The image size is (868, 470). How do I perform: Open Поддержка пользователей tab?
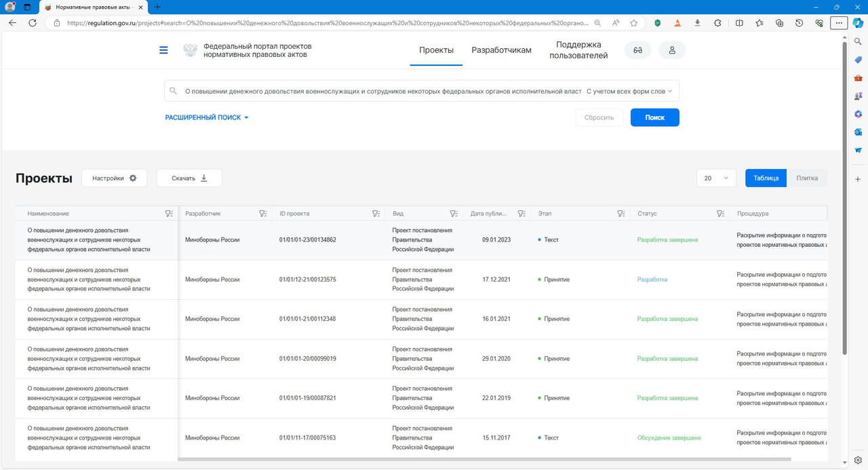point(578,50)
